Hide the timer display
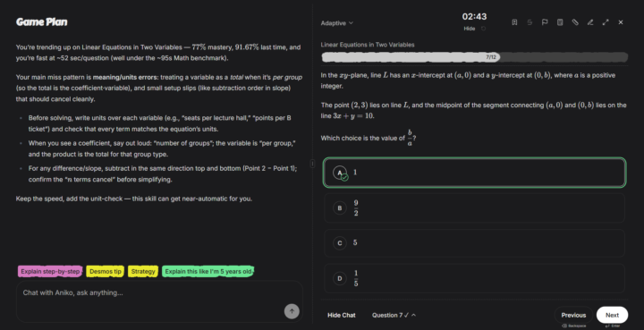The width and height of the screenshot is (644, 330). [470, 29]
